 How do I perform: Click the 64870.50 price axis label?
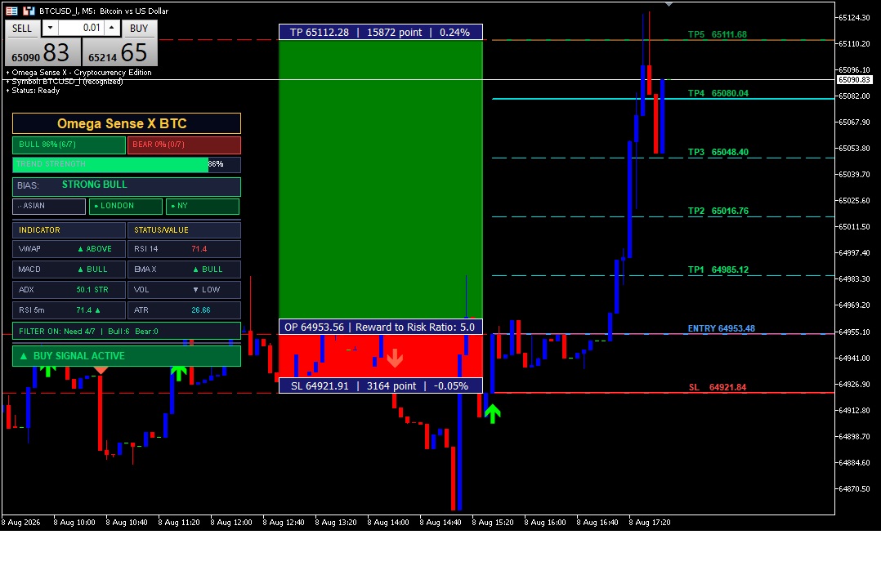855,488
